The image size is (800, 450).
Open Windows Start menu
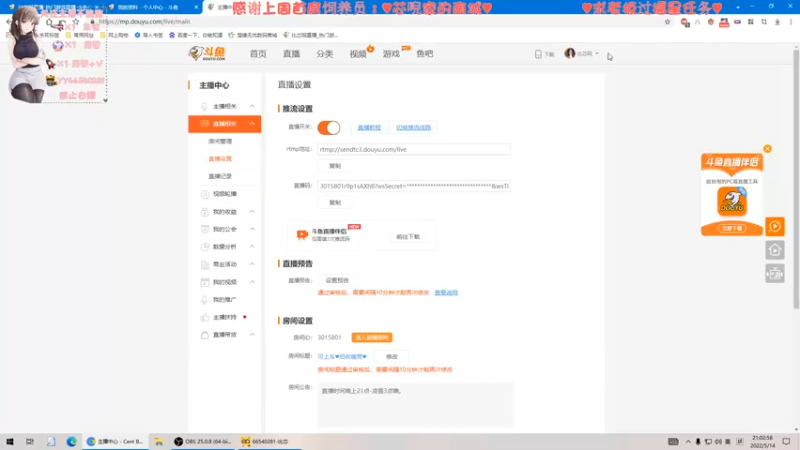pyautogui.click(x=10, y=441)
